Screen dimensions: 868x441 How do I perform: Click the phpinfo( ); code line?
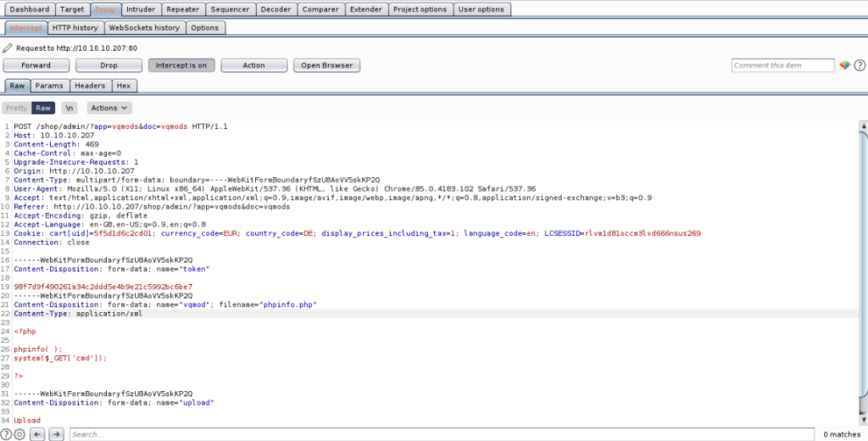pos(38,349)
